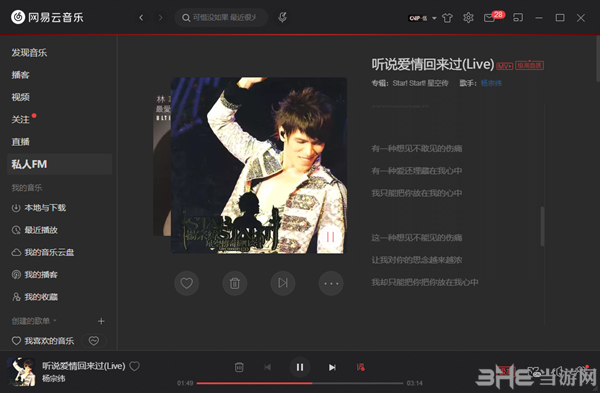Viewport: 600px width, 393px height.
Task: Open settings with the gear icon
Action: click(x=468, y=18)
